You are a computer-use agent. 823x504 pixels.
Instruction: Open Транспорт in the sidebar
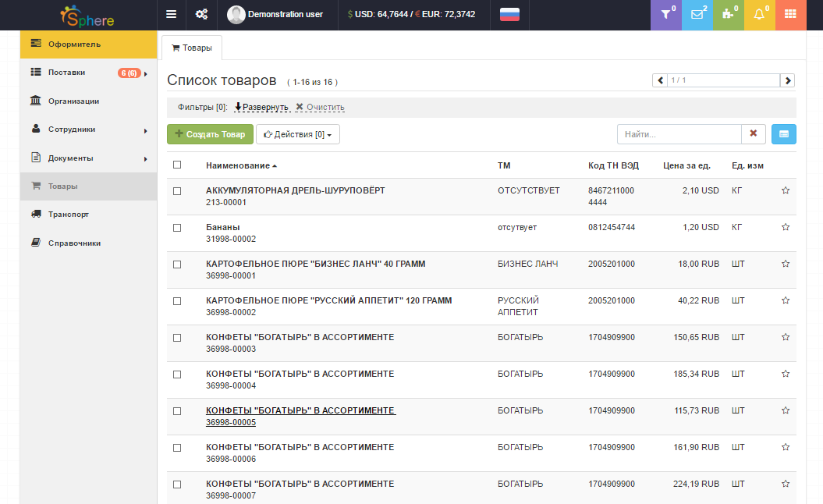(69, 215)
